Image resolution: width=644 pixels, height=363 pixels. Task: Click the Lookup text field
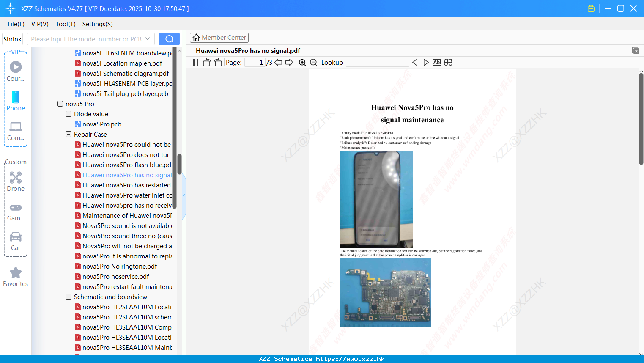[378, 63]
